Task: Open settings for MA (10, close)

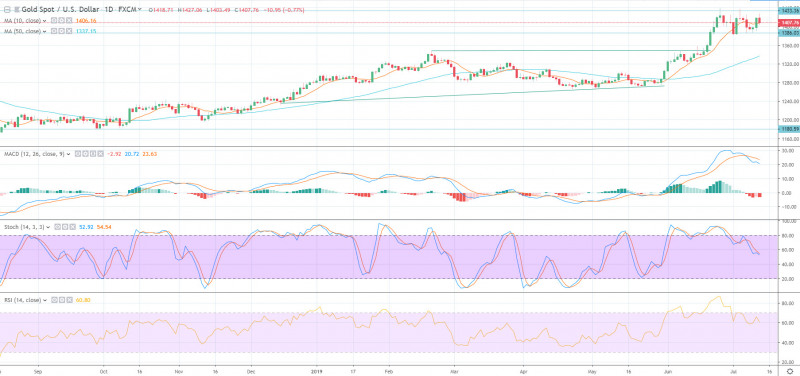Action: (62, 20)
